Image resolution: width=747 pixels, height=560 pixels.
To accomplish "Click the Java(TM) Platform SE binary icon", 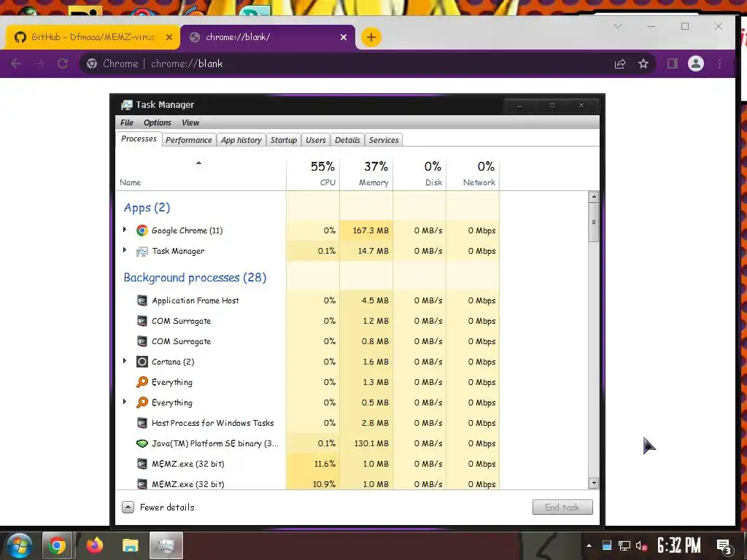I will (142, 443).
